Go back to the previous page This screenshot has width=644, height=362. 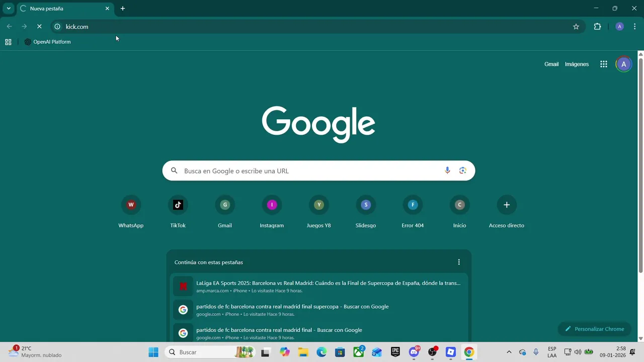coord(9,27)
